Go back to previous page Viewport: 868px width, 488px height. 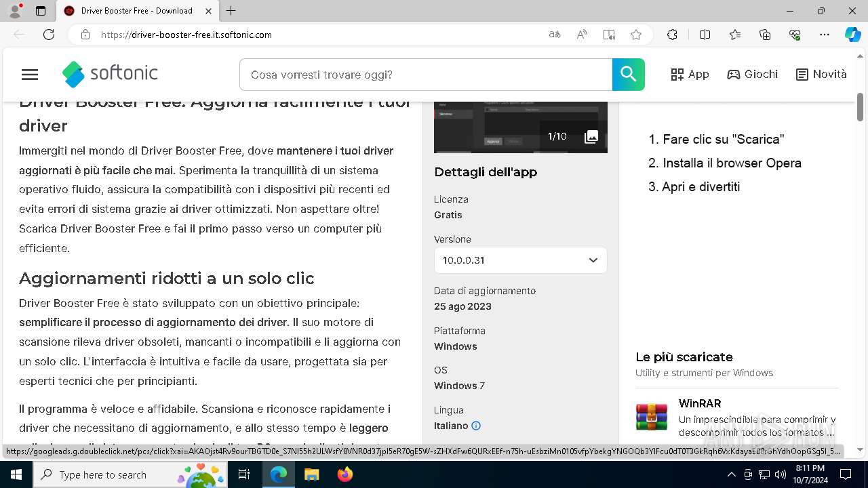point(19,35)
